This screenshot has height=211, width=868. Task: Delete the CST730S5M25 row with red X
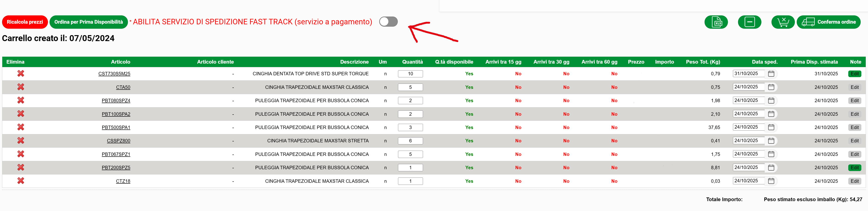coord(21,74)
